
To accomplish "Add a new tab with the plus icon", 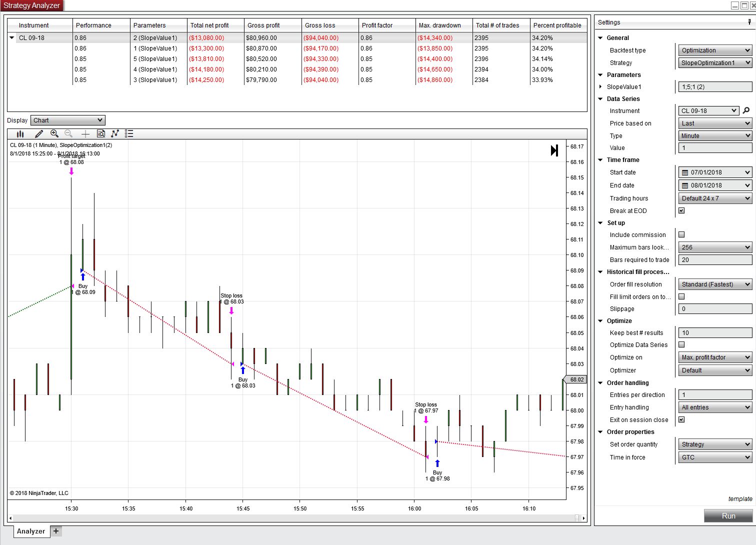I will pyautogui.click(x=56, y=531).
